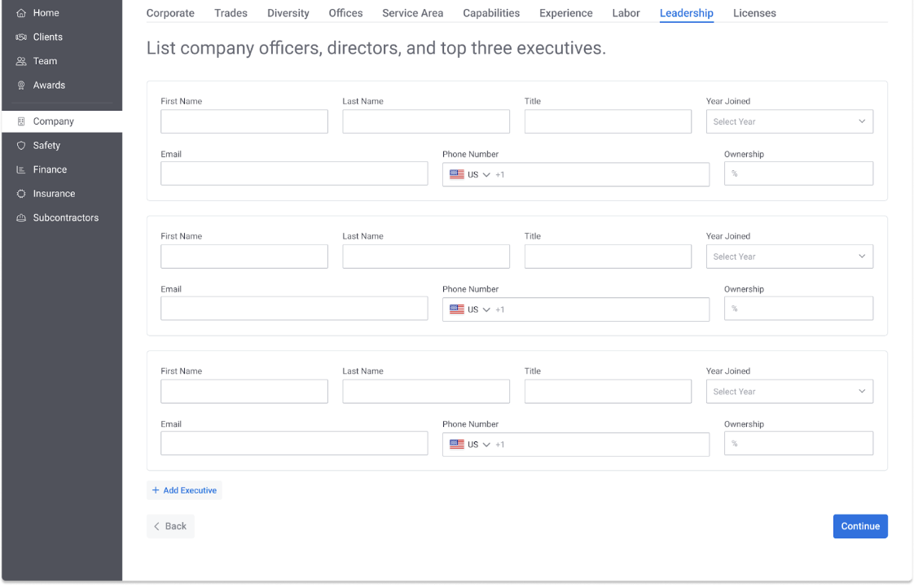
Task: Select the Team people icon
Action: [x=21, y=61]
